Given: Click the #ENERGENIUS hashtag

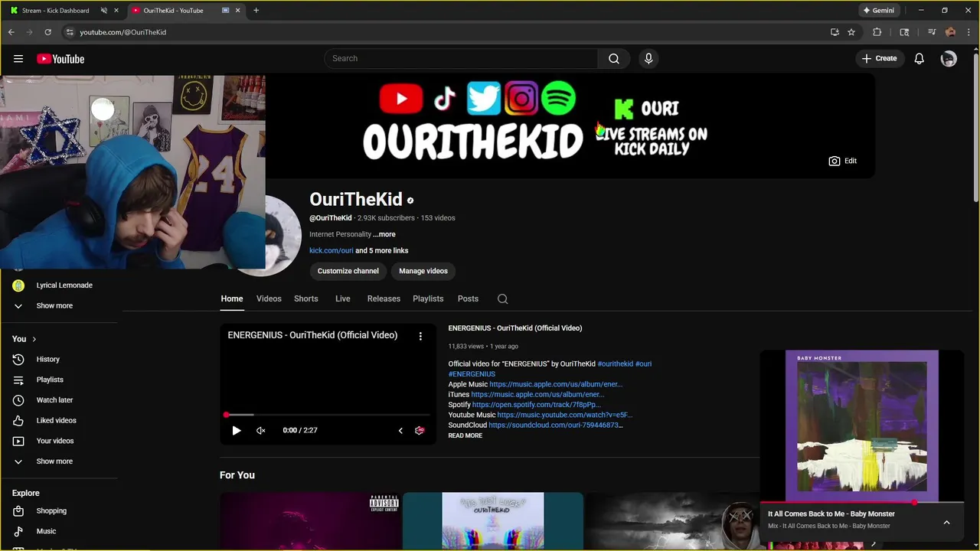Looking at the screenshot, I should 472,374.
